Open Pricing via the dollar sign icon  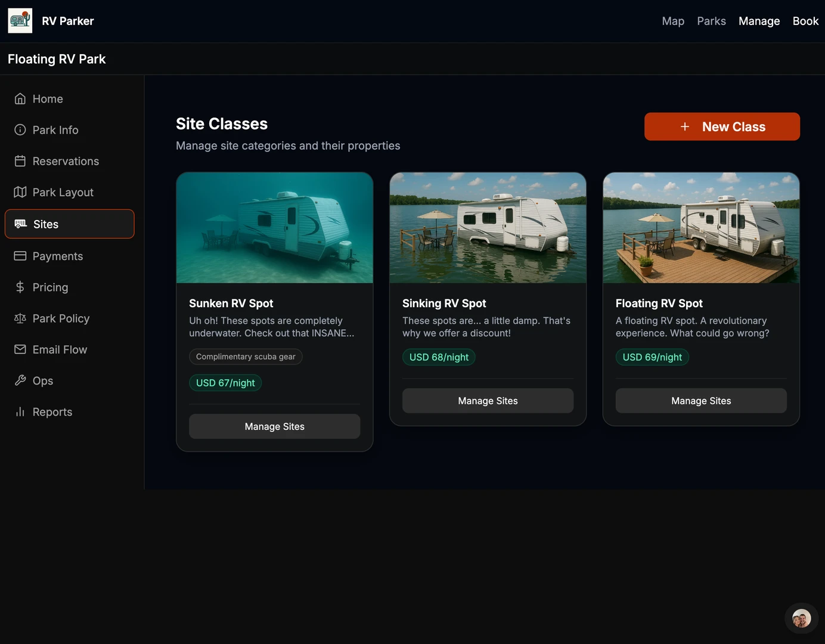(20, 287)
